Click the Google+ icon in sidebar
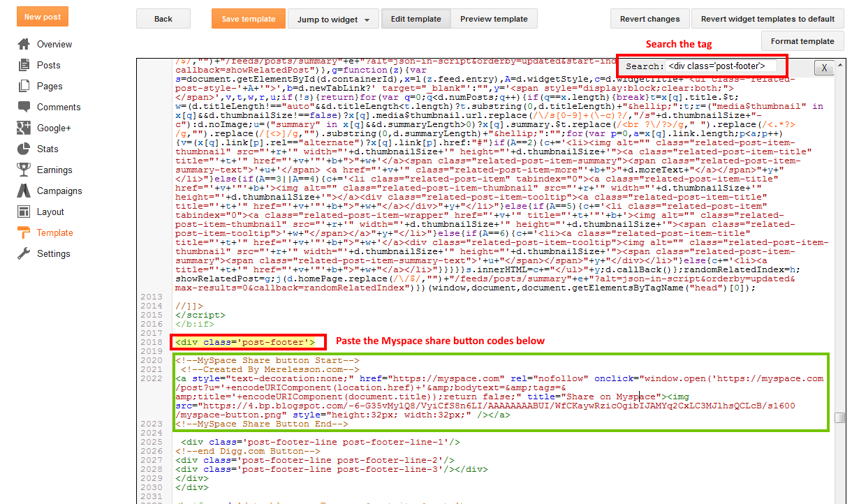This screenshot has height=504, width=852. coord(24,128)
